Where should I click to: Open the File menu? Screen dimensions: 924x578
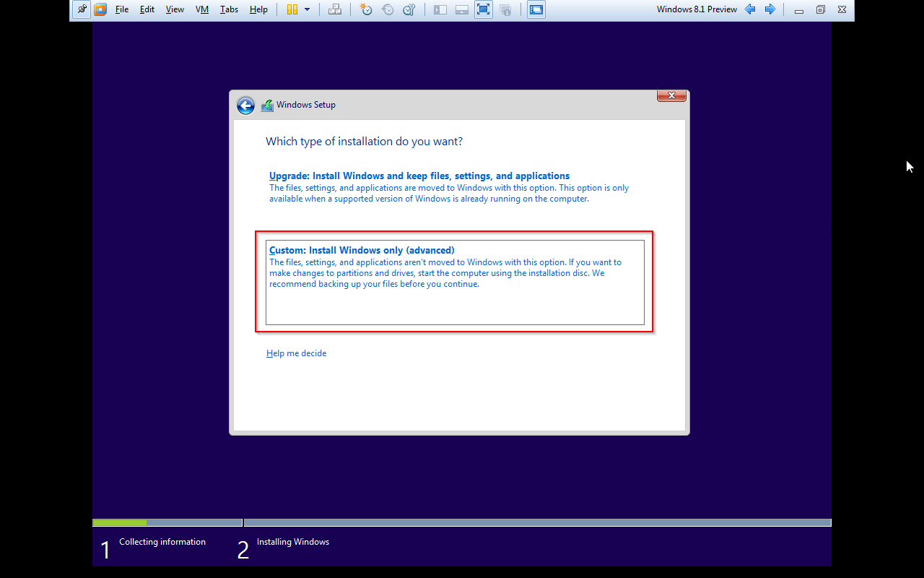click(122, 9)
